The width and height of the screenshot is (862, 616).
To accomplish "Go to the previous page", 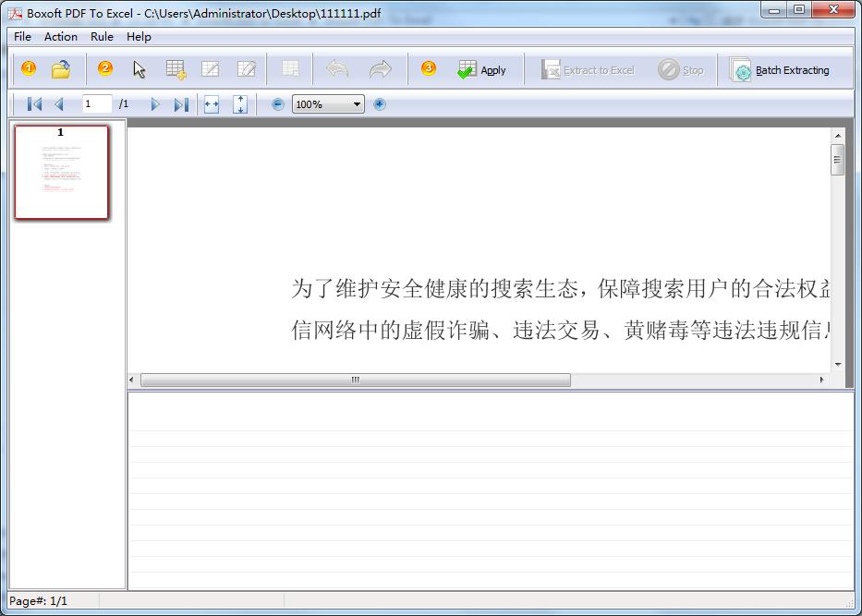I will pyautogui.click(x=59, y=104).
